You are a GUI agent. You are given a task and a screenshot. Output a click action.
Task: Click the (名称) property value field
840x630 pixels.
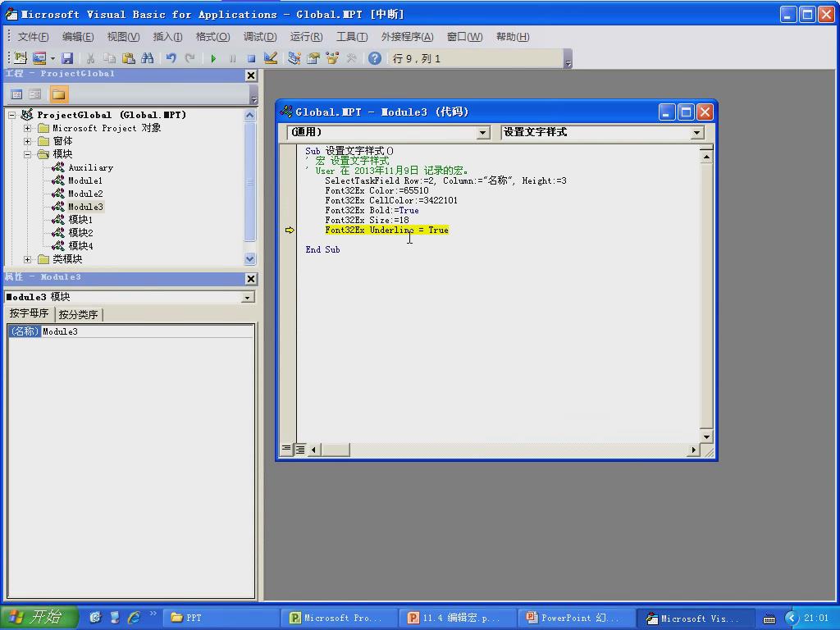click(148, 331)
